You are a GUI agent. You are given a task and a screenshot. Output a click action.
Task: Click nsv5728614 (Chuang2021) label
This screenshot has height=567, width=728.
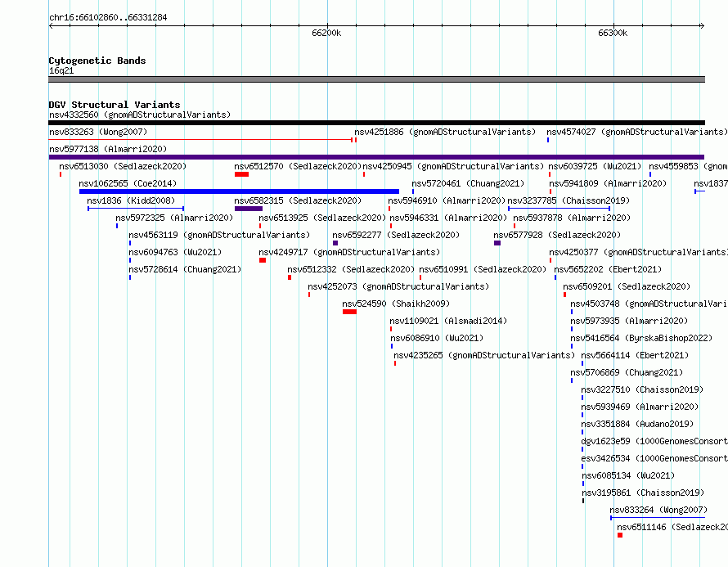pyautogui.click(x=185, y=269)
